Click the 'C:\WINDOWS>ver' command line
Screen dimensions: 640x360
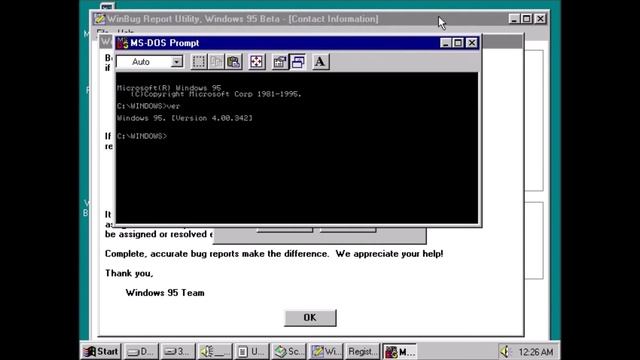click(148, 106)
